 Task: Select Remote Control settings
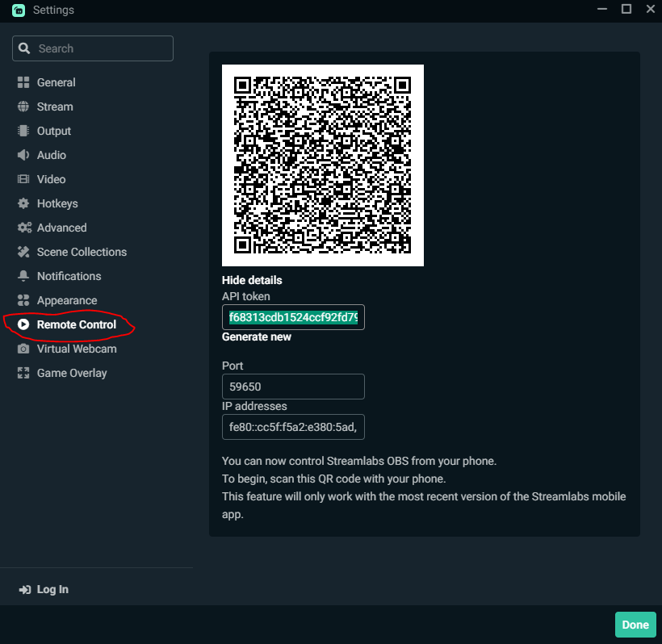coord(77,324)
